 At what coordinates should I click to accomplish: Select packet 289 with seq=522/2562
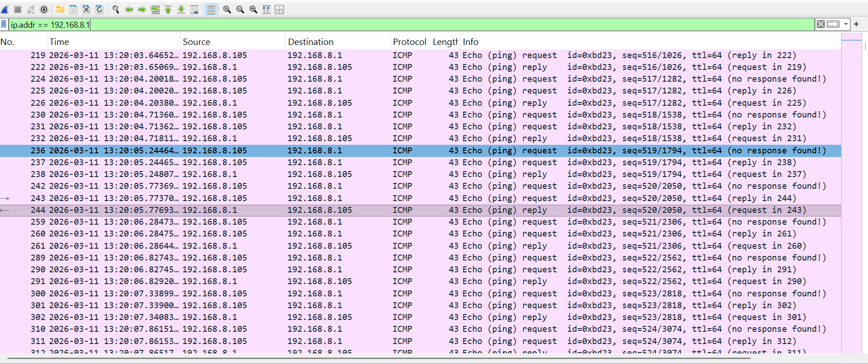tap(421, 258)
